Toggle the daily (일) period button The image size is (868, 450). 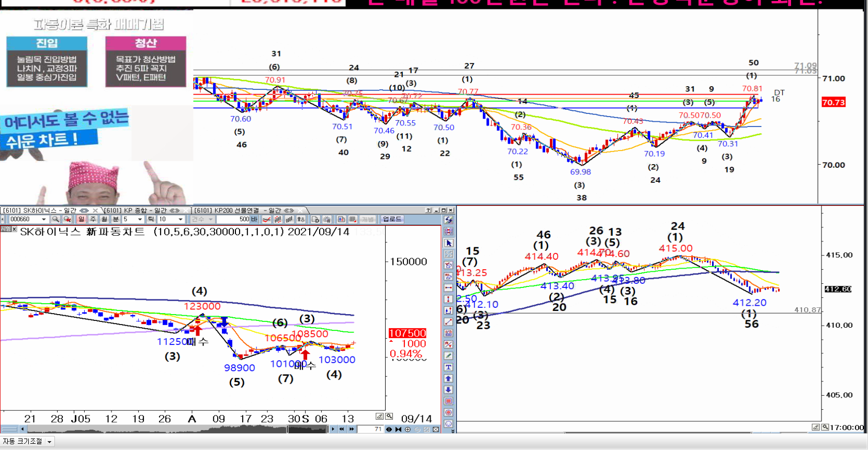81,220
